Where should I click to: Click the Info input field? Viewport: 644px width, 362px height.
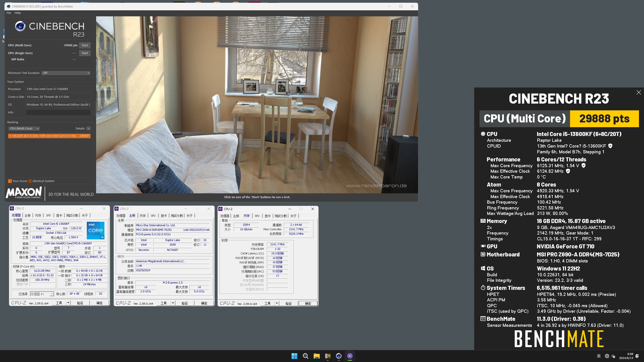58,112
